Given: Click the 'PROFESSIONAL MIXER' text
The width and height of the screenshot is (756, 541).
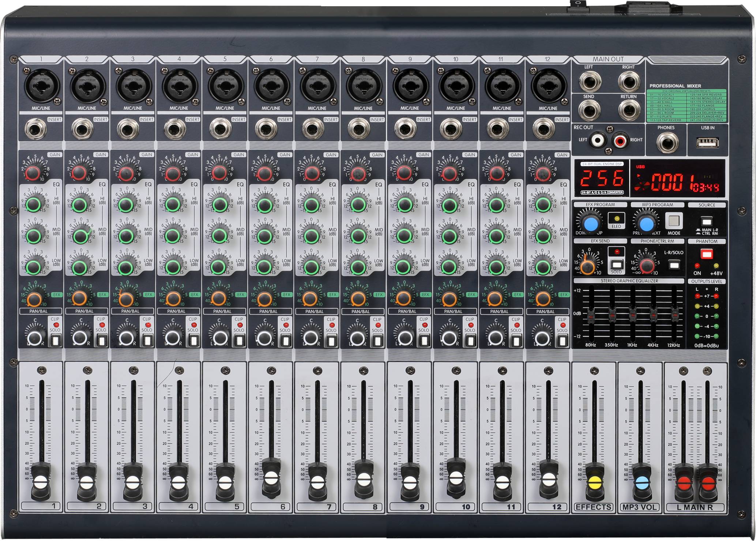Looking at the screenshot, I should point(675,86).
